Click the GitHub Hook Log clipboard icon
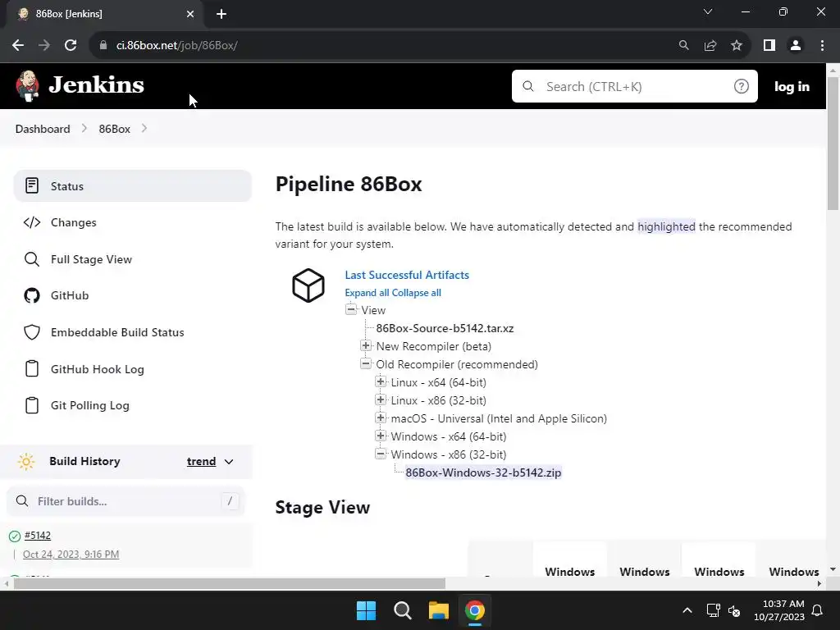This screenshot has width=840, height=630. click(32, 368)
